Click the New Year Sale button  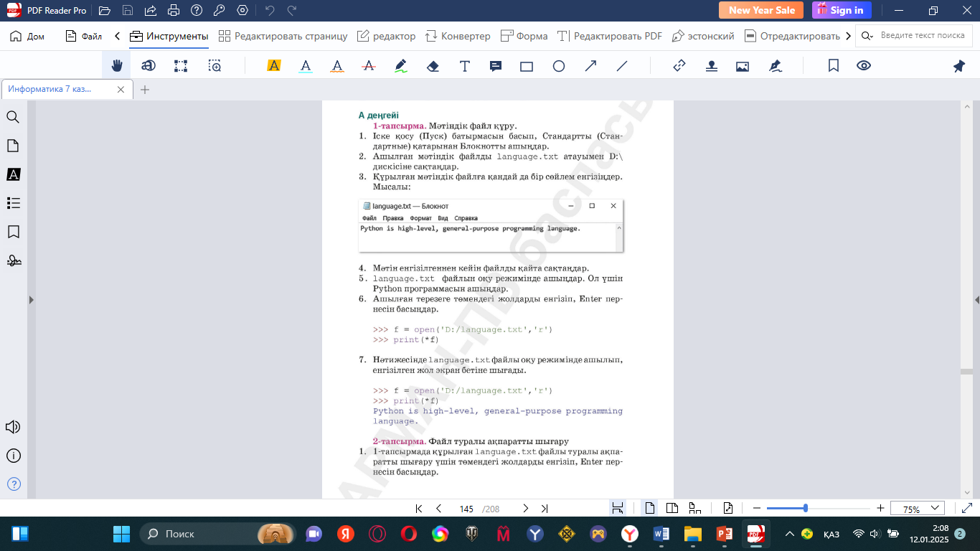[x=761, y=10]
